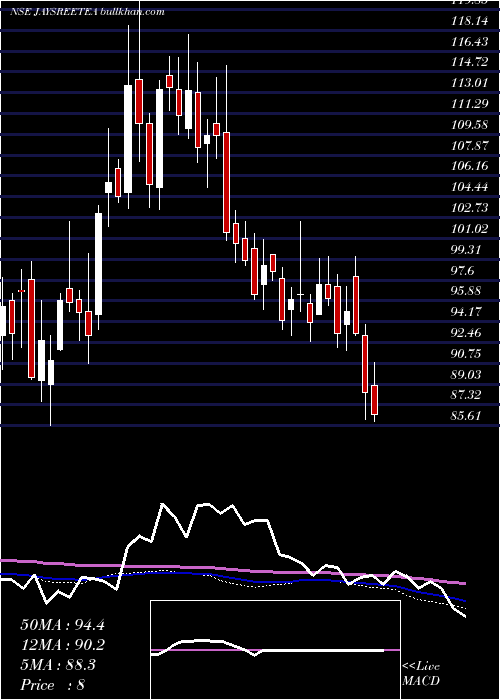Select the 111.29 price axis label

pyautogui.click(x=469, y=104)
